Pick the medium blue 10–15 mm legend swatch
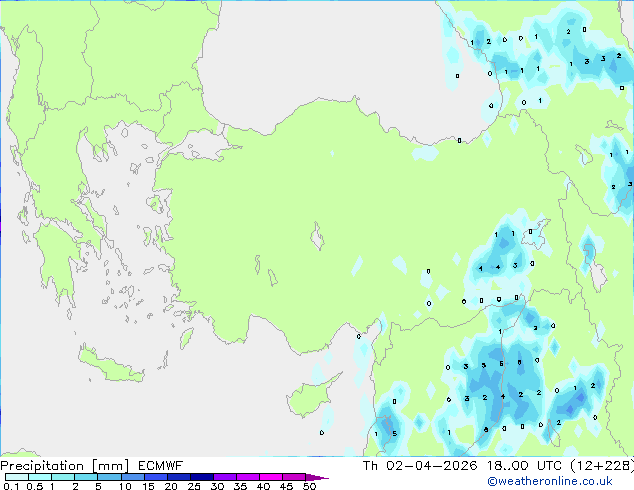634x490 pixels. [x=132, y=477]
